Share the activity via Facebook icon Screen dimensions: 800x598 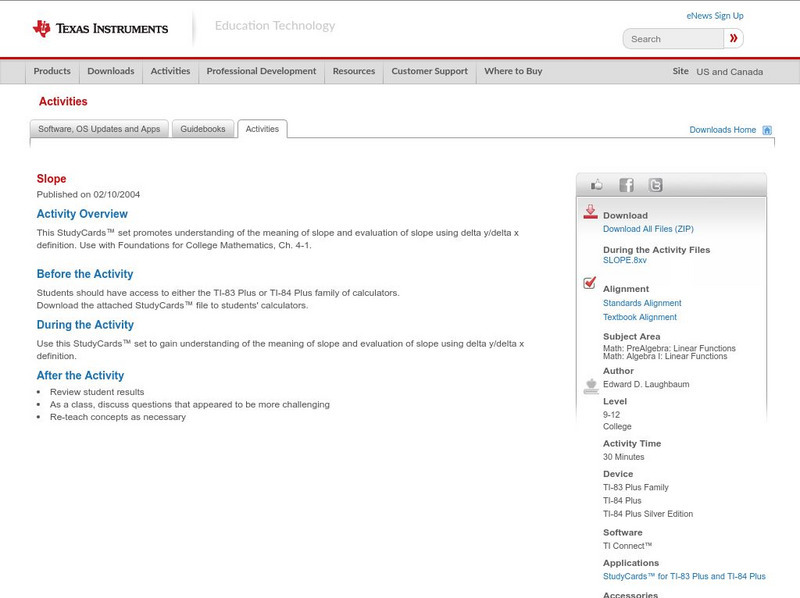point(626,185)
